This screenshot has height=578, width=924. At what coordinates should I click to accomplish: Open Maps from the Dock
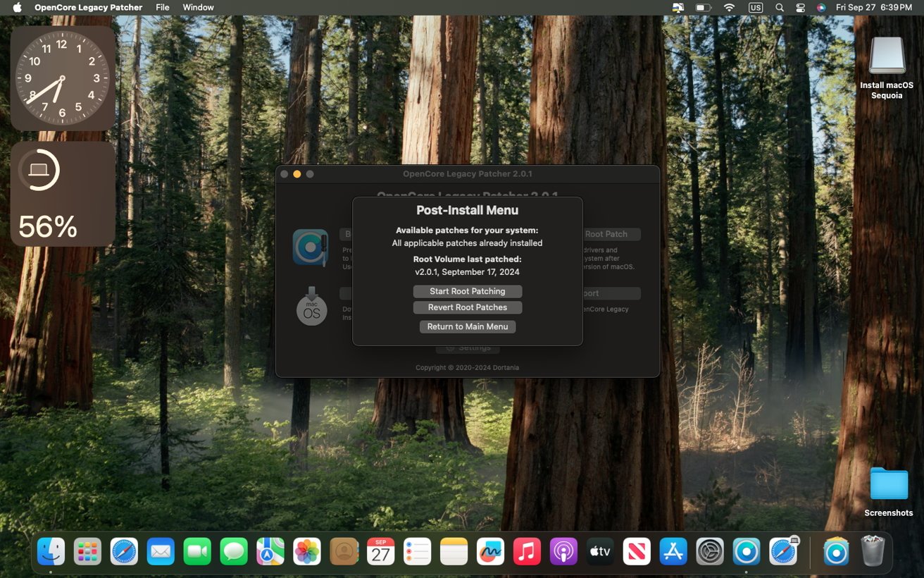point(270,551)
